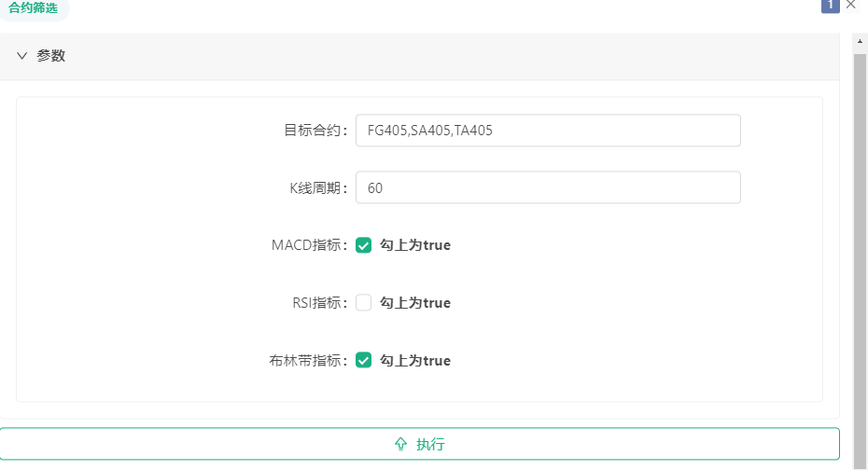Click the 目标合约 label

pos(315,131)
